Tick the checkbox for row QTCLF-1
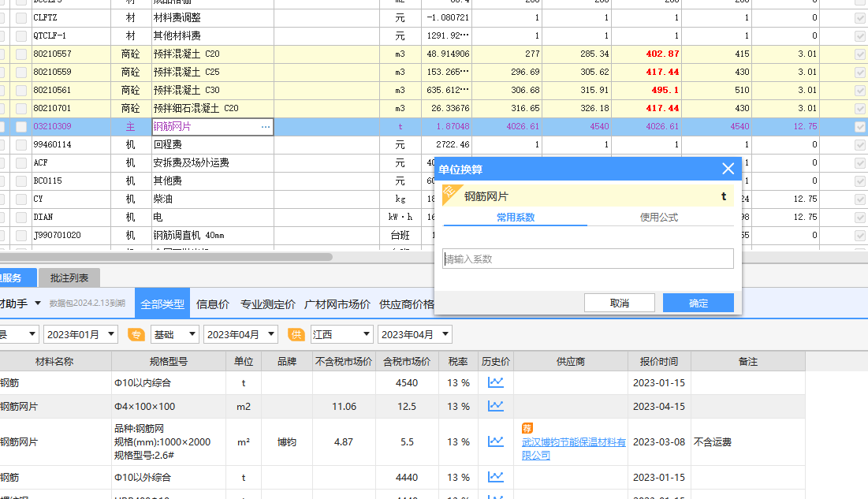 point(21,36)
